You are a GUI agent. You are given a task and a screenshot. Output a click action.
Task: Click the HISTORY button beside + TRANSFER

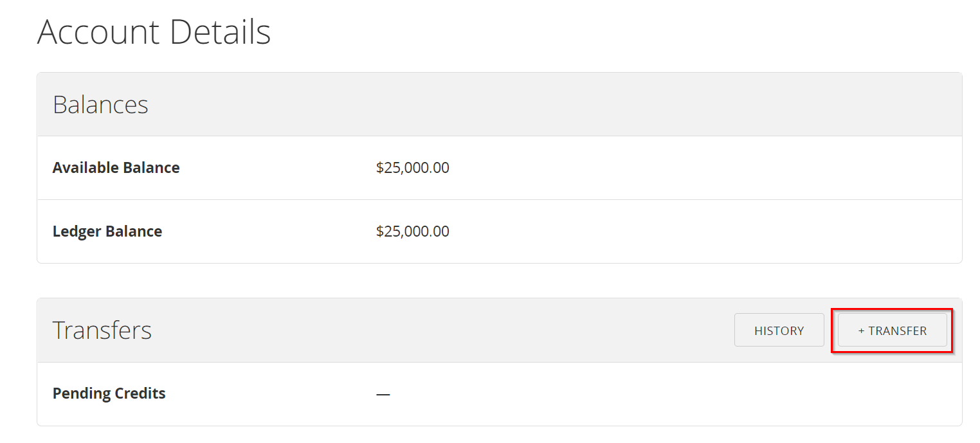pyautogui.click(x=779, y=330)
